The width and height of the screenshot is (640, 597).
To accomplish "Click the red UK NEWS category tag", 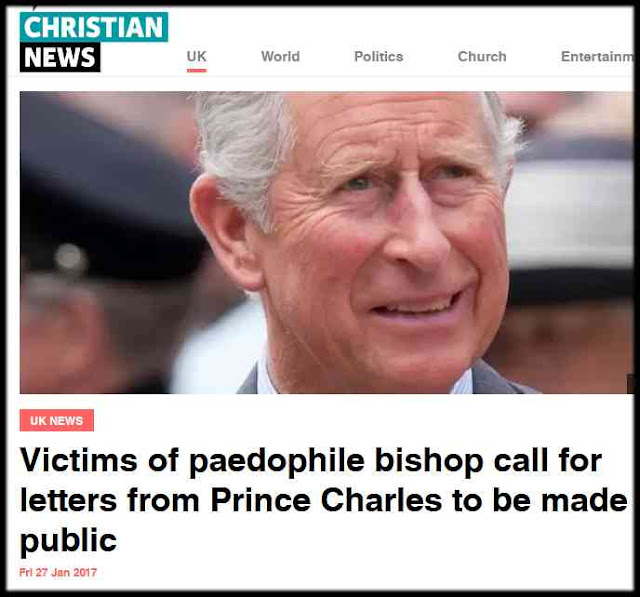I will 57,420.
